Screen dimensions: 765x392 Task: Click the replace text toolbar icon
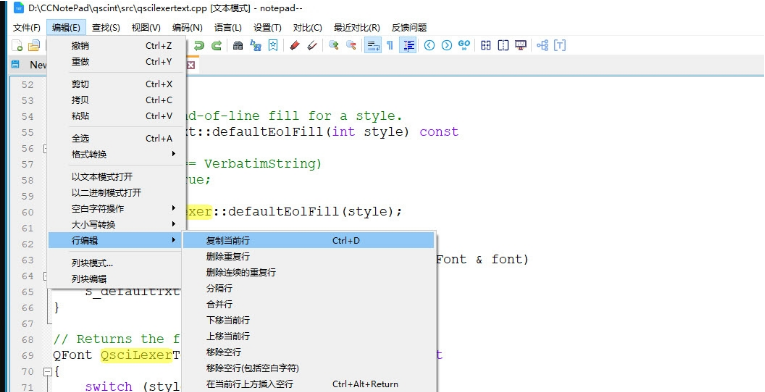pos(256,46)
